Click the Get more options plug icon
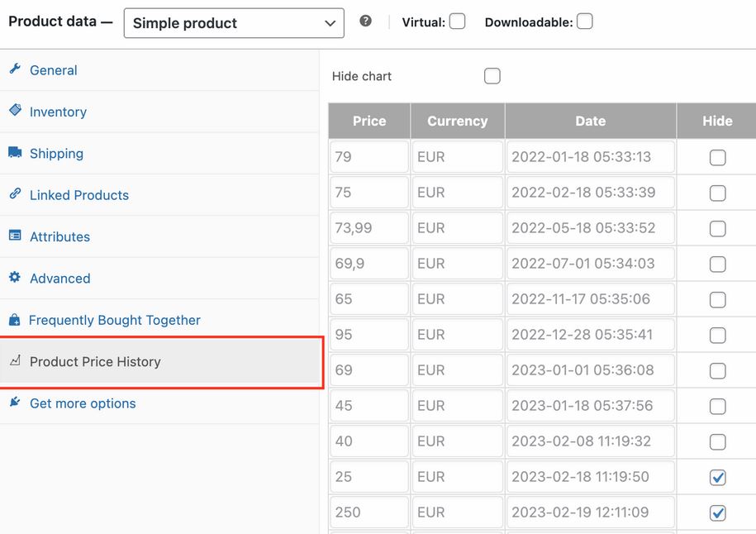 (15, 402)
